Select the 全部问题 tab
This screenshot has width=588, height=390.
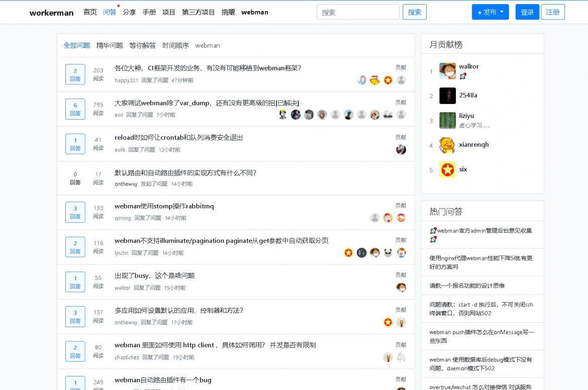coord(77,45)
